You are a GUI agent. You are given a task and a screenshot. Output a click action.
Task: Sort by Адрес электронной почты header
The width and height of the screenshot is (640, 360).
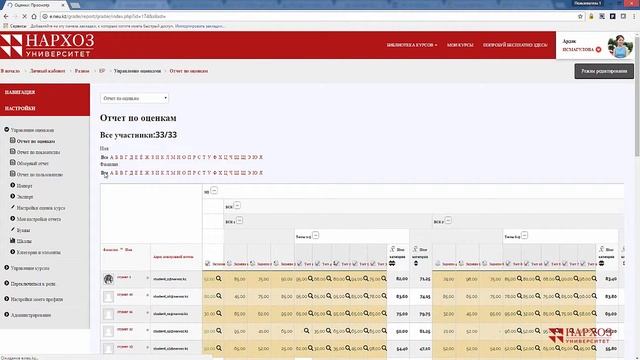click(x=173, y=257)
